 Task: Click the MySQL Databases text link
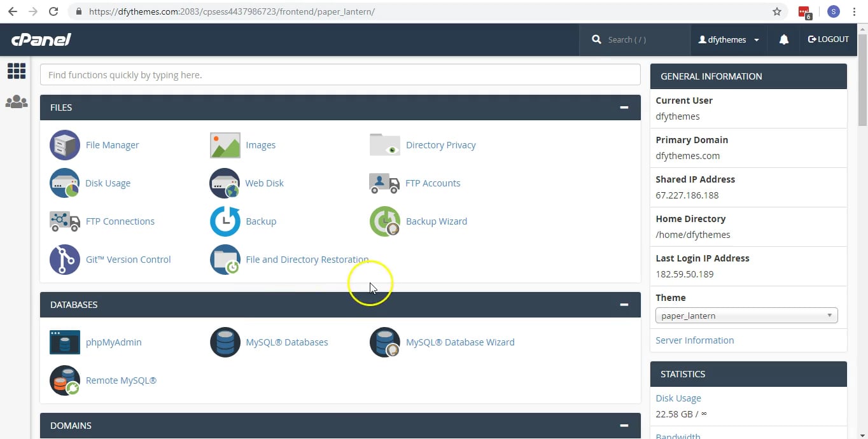pos(287,342)
